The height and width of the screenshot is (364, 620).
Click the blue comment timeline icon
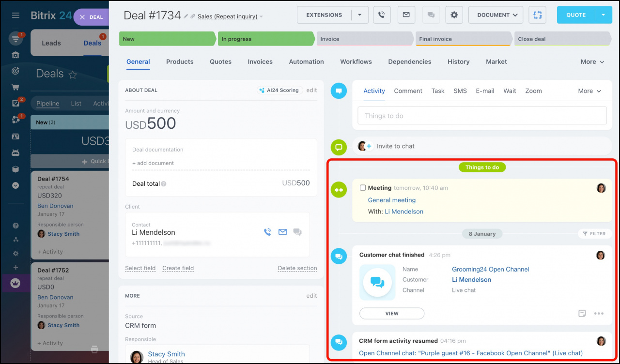coord(339,91)
